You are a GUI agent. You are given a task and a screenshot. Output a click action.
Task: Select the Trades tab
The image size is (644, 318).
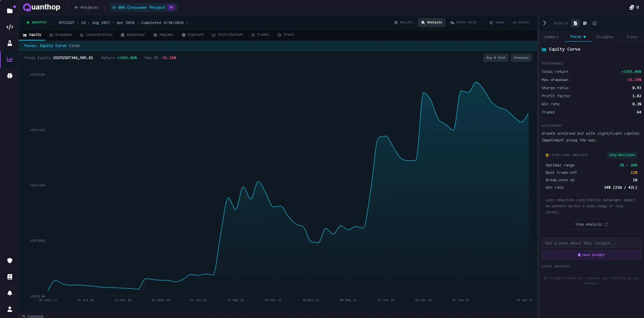(260, 35)
